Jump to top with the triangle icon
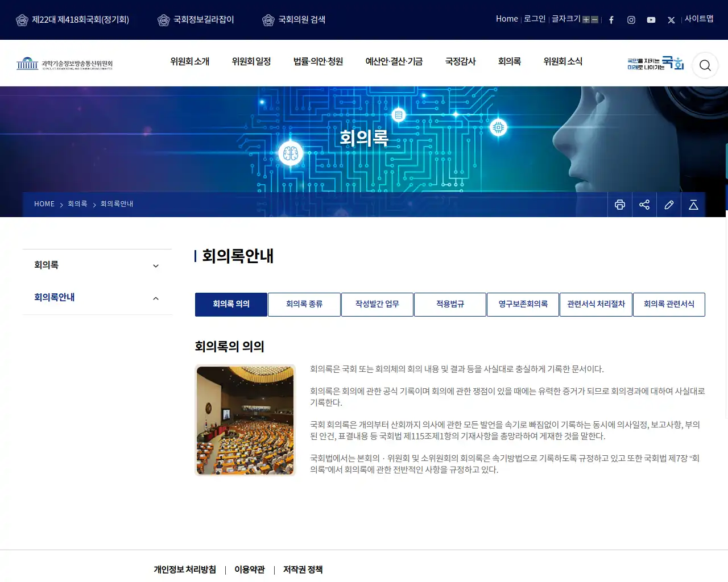The width and height of the screenshot is (728, 582). pos(693,205)
